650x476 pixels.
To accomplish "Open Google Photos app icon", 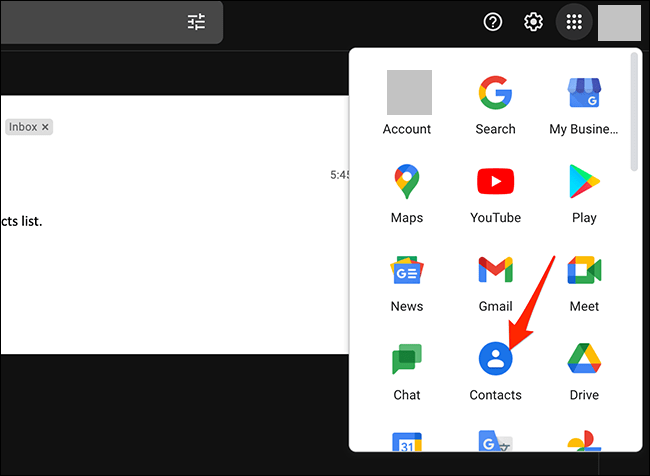I will click(x=584, y=441).
